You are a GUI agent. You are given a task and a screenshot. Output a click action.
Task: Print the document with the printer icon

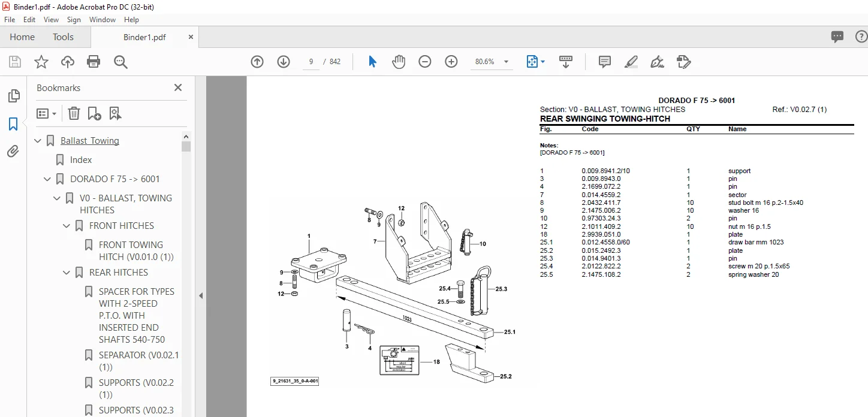coord(94,62)
